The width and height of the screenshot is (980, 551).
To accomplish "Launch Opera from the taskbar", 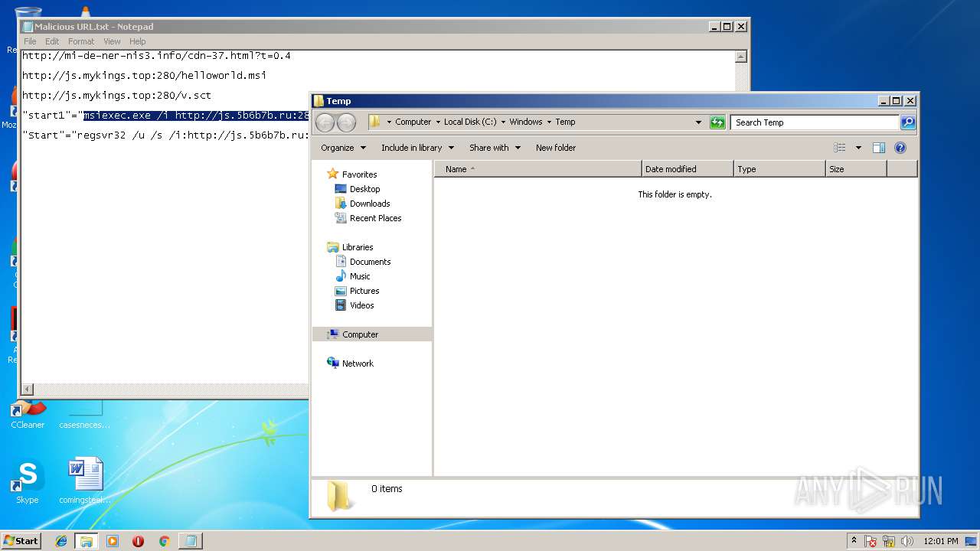I will 139,541.
